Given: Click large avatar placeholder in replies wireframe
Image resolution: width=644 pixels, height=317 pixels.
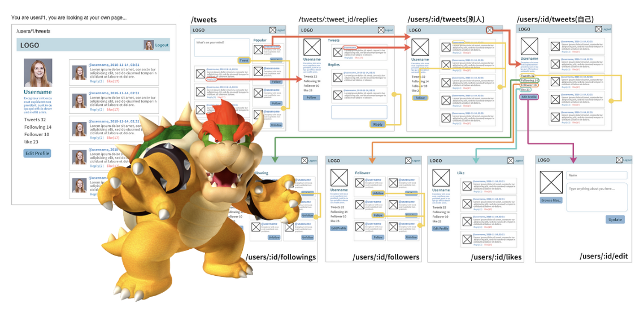Looking at the screenshot, I should tap(312, 47).
